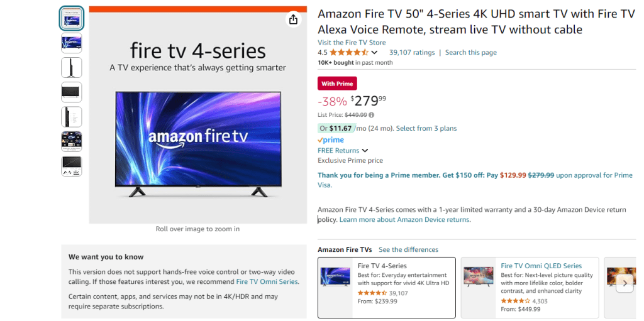Viewport: 644px width, 321px height.
Task: Open the 39,107 ratings link
Action: pyautogui.click(x=411, y=53)
